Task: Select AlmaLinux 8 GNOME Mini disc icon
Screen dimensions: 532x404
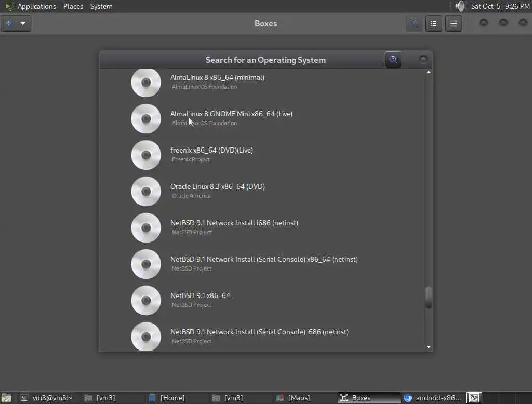Action: 146,119
